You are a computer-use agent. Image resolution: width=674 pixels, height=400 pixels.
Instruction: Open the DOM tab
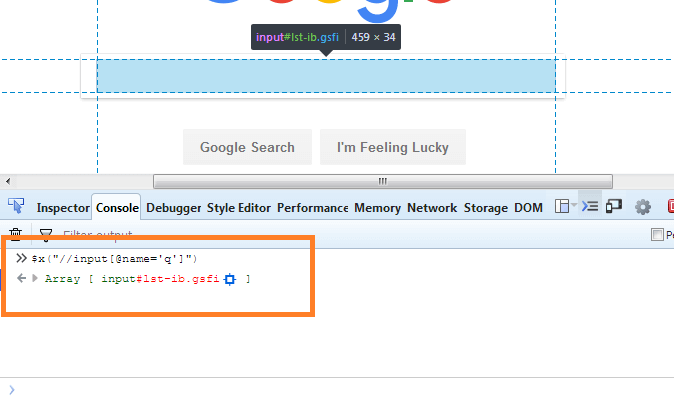[528, 208]
